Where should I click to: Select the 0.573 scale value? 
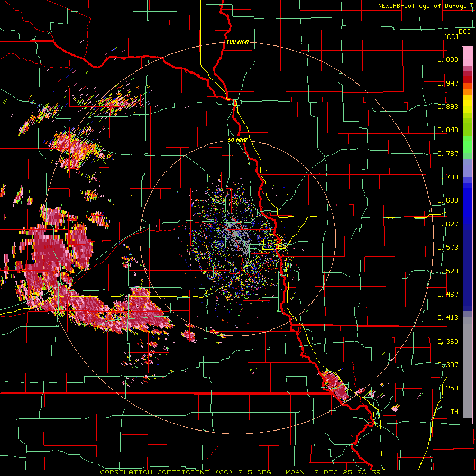[x=448, y=247]
